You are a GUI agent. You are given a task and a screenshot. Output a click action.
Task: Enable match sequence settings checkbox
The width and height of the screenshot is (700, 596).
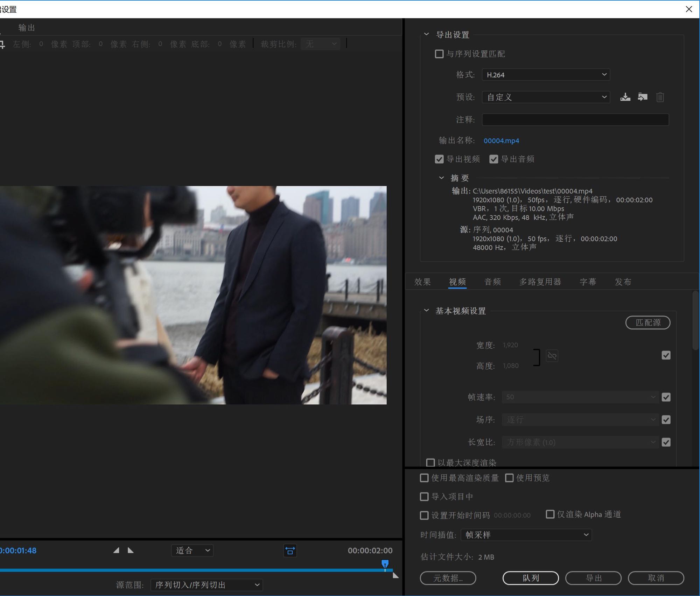(x=439, y=54)
